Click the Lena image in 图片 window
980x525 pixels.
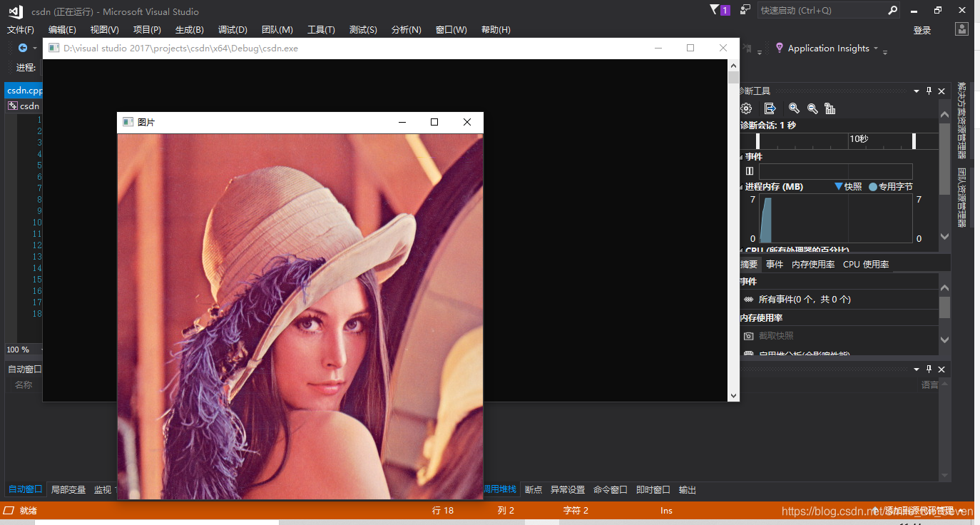tap(300, 317)
